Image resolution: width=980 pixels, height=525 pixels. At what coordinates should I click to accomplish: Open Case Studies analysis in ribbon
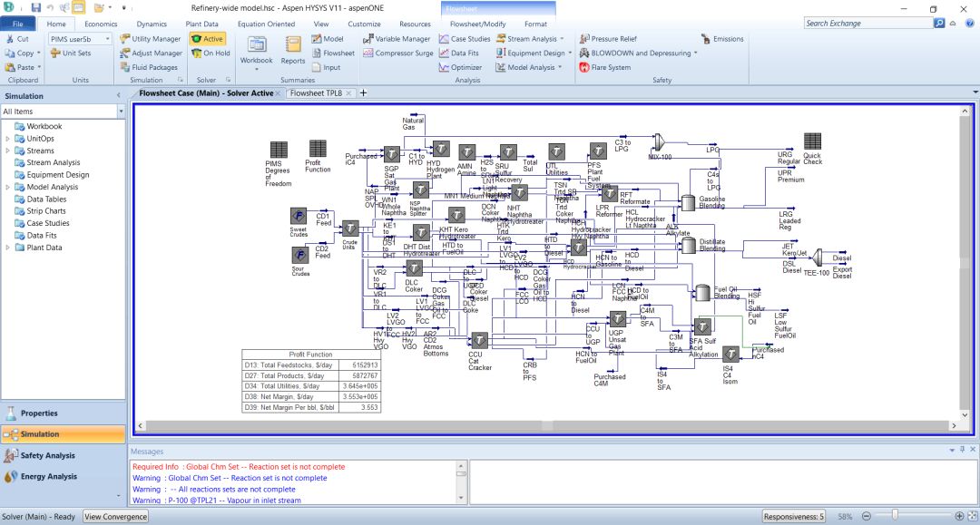click(x=465, y=39)
